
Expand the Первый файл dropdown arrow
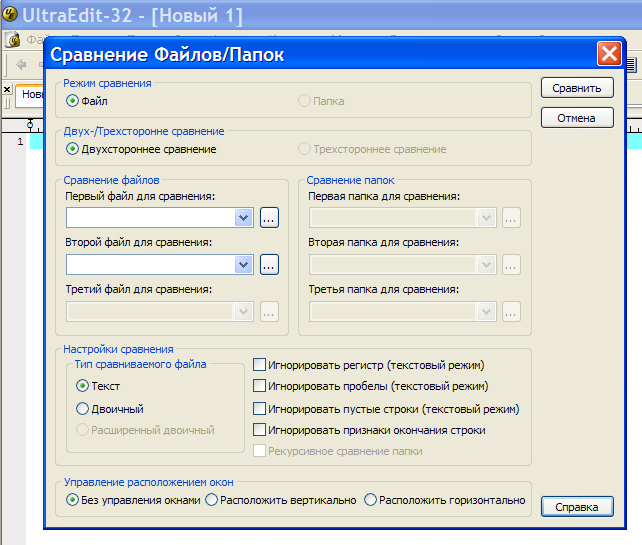[x=244, y=217]
